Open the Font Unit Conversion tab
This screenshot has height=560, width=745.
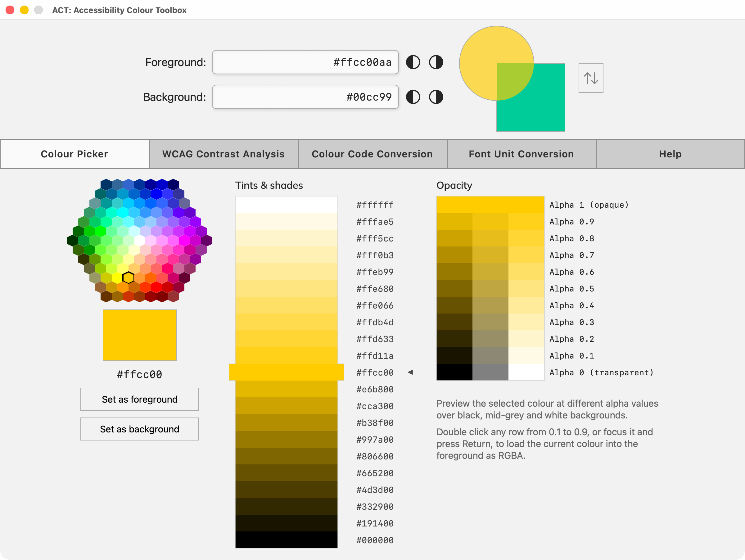click(521, 154)
